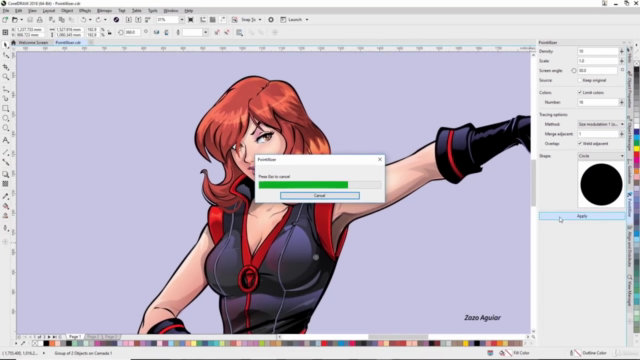
Task: Open the outline width dropdown
Action: 205,32
